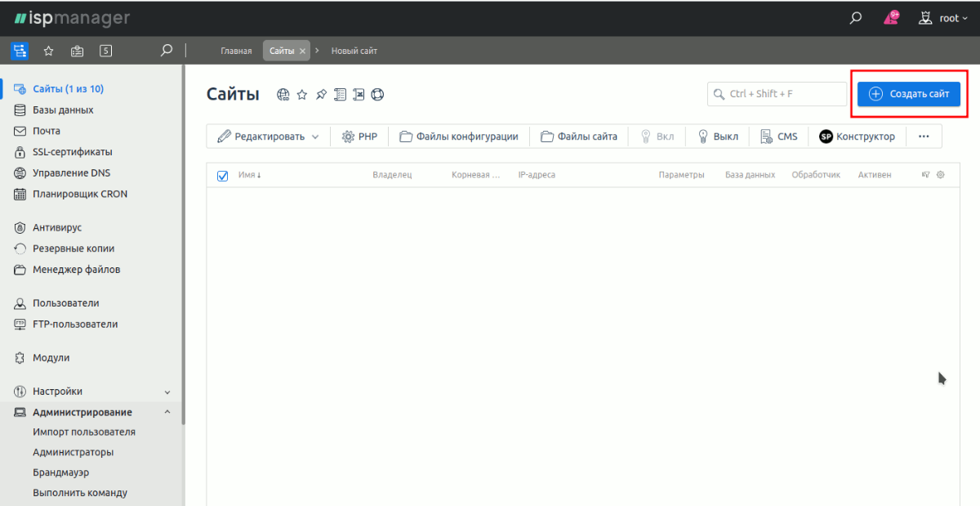The image size is (980, 506).
Task: Open Базы данных in the sidebar
Action: pos(63,110)
